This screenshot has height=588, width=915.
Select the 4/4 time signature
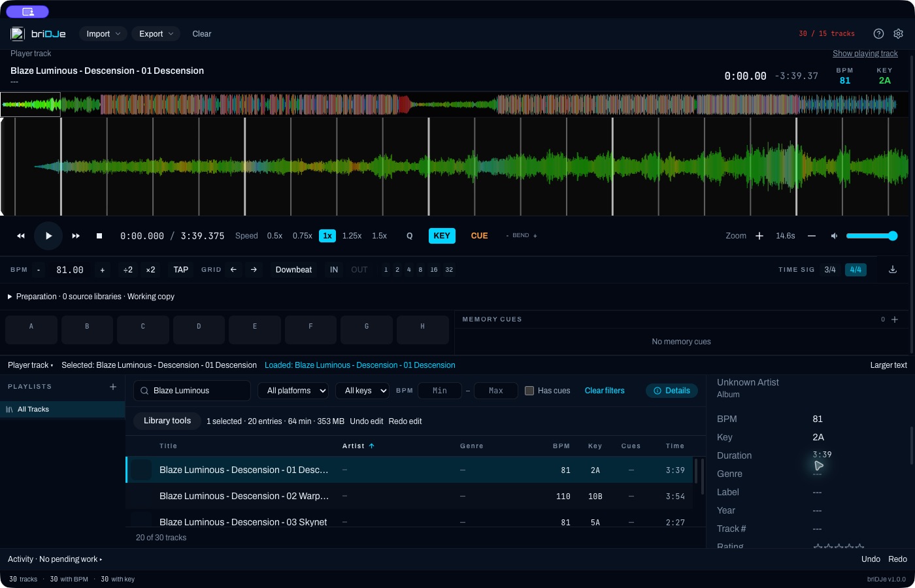click(x=856, y=270)
